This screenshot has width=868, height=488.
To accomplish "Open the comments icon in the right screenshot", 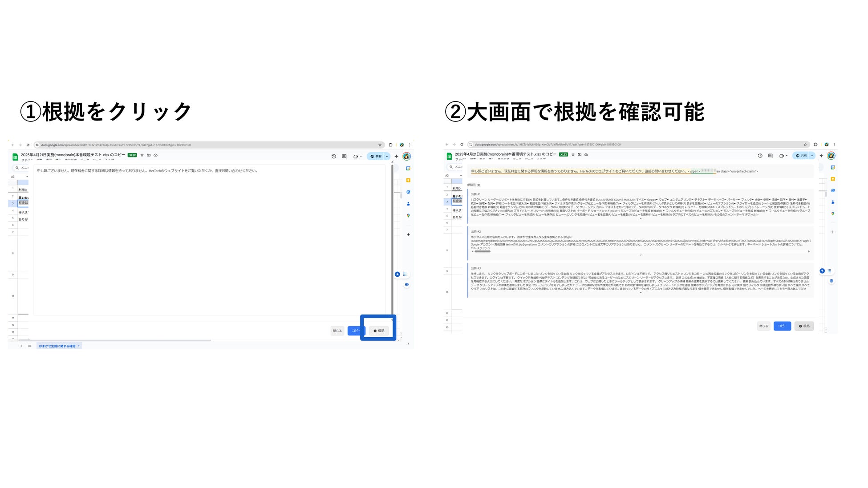I will tap(771, 156).
